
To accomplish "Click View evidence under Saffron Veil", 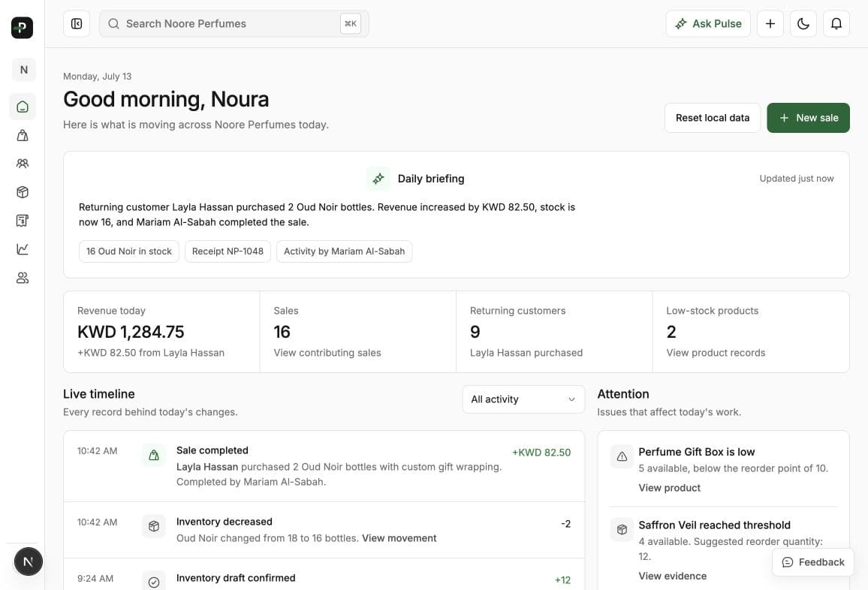I will 673,576.
